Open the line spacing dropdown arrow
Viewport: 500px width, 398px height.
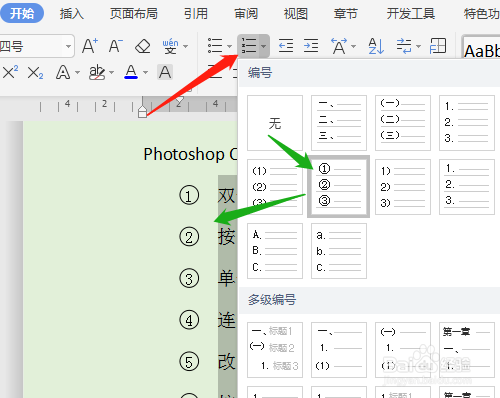[x=419, y=46]
